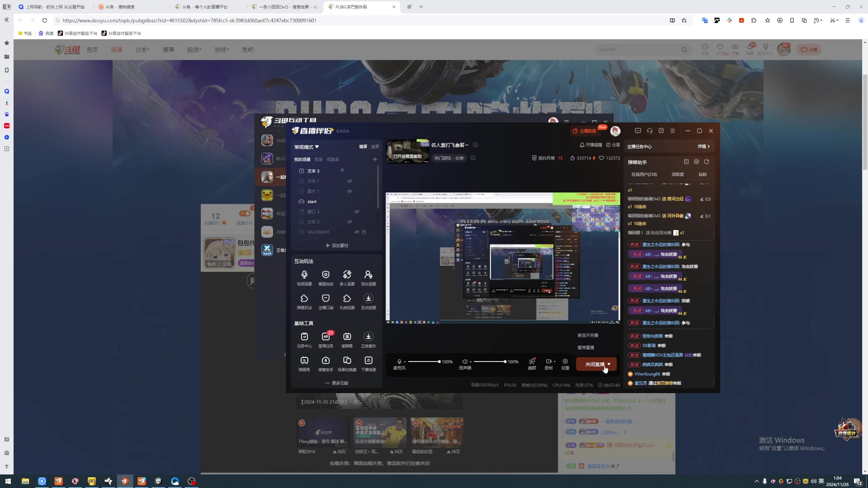The image size is (868, 488).
Task: Select 暂停直播 pause stream option
Action: (586, 348)
